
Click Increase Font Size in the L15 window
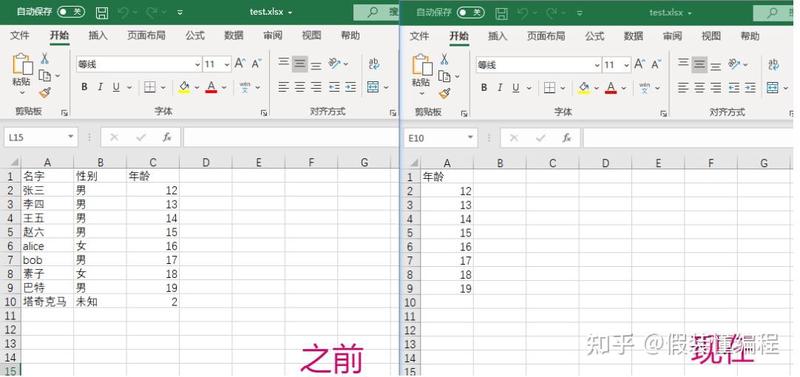240,64
